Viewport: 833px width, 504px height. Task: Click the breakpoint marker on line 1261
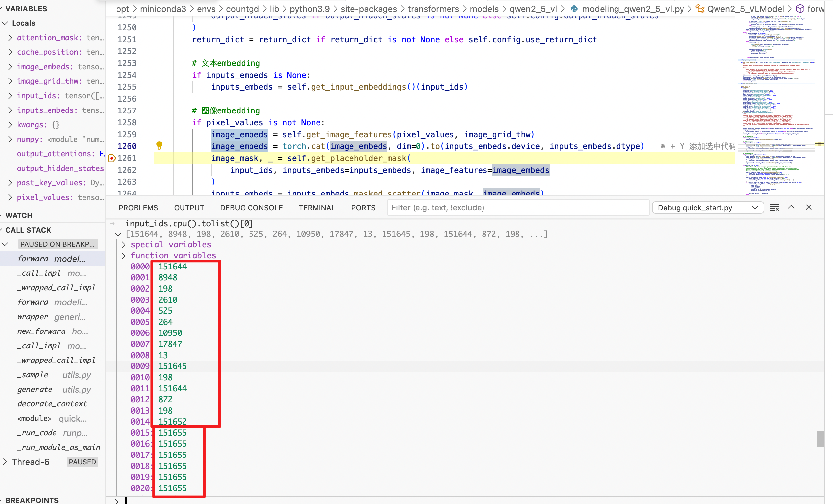point(112,158)
